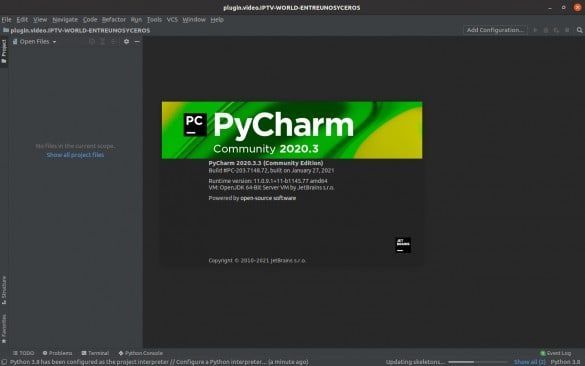Click the Run with Coverage toolbar icon
The image size is (585, 366).
click(556, 30)
